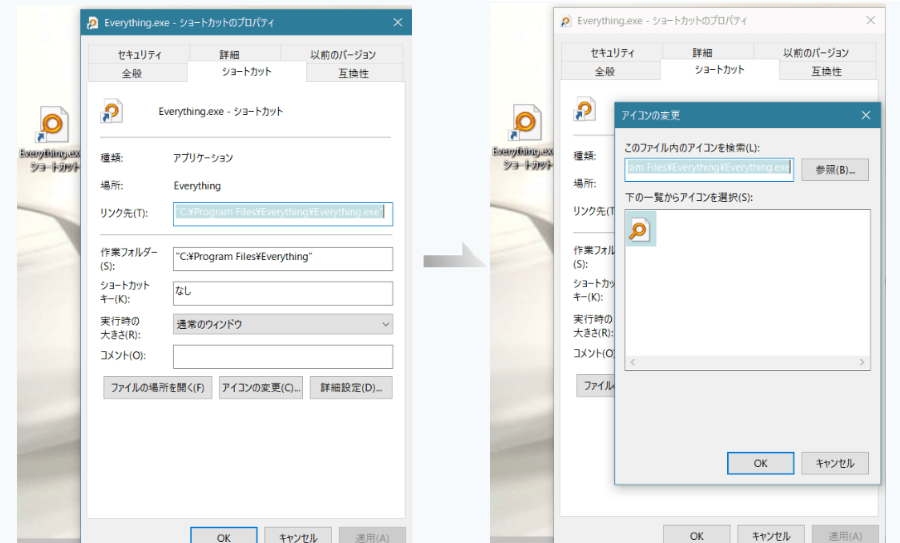The height and width of the screenshot is (543, 900).
Task: Click the left arrow of icon list scrollbar
Action: coord(633,362)
